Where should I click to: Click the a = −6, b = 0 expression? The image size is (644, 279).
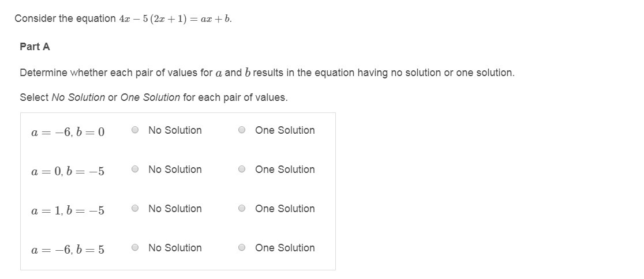(x=68, y=133)
